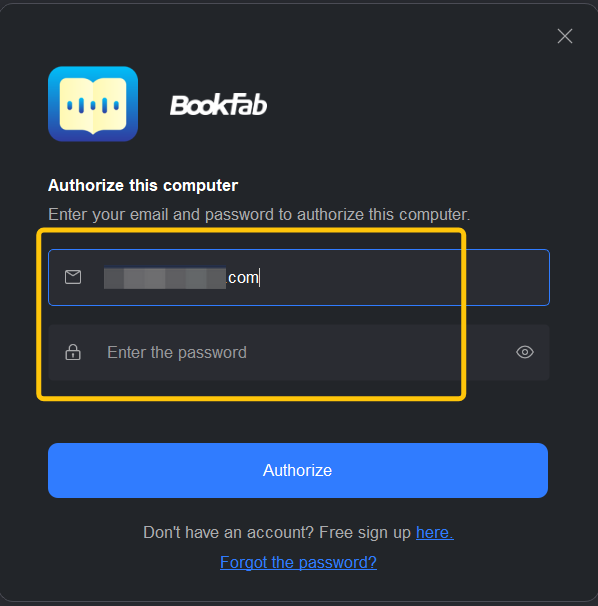Click the waveform bars inside the book logo
The height and width of the screenshot is (606, 598).
tap(93, 105)
